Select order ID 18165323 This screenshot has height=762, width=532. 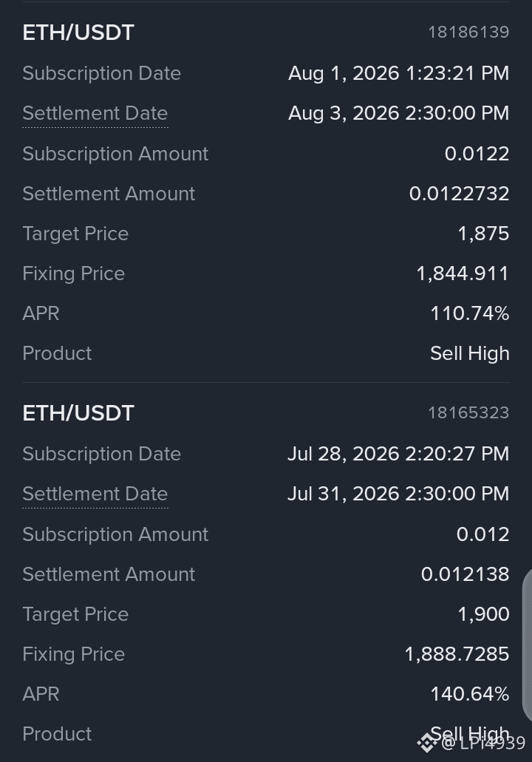pyautogui.click(x=468, y=412)
